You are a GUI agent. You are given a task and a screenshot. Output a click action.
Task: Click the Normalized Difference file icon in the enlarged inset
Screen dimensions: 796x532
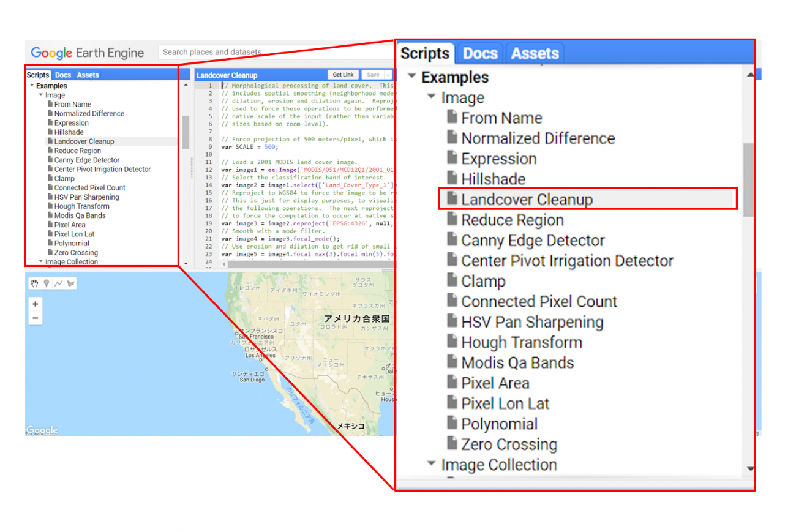(452, 137)
